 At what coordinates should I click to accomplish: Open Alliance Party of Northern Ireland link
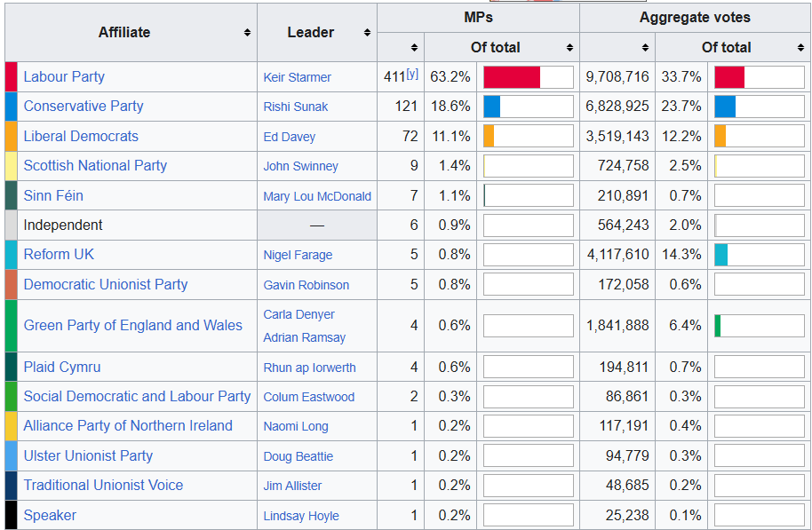[128, 425]
